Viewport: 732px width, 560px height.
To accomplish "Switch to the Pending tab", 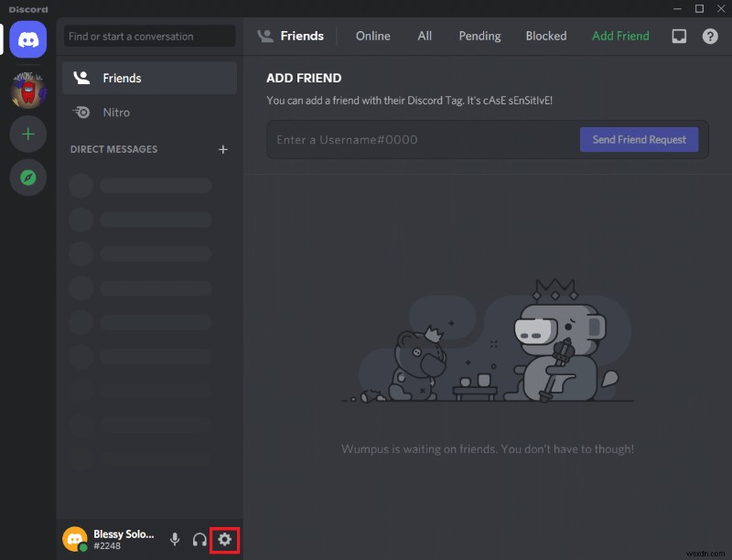I will 479,36.
